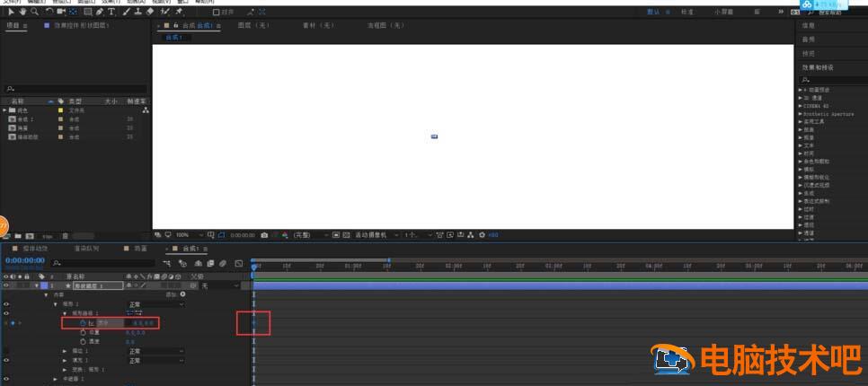Collapse the 矩形路径 1 group
The width and height of the screenshot is (868, 386).
pos(65,313)
